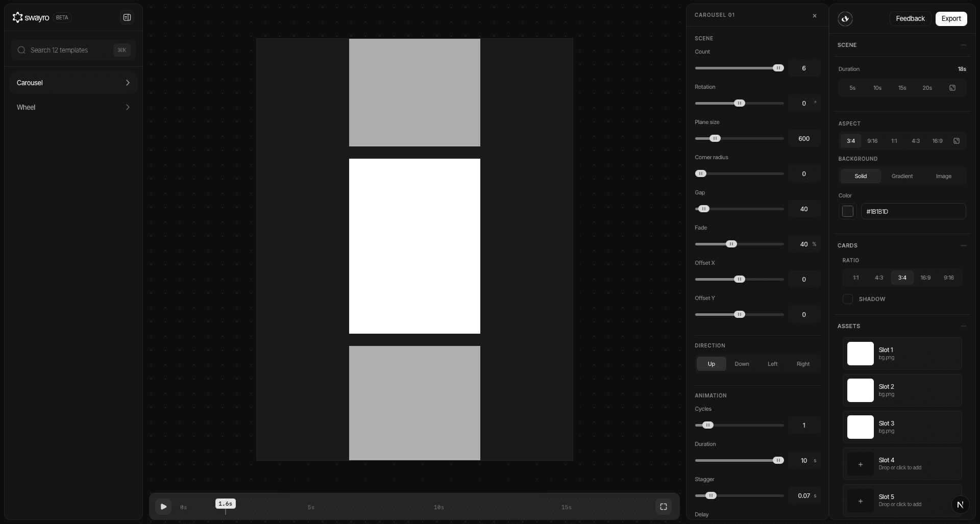The image size is (980, 524).
Task: Select 9:16 scene aspect
Action: tap(872, 141)
